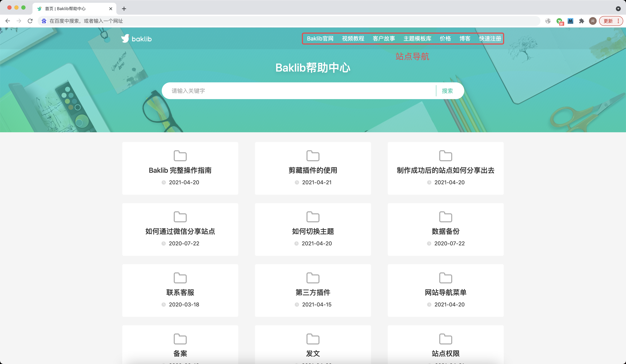Open 发文 title link
Screen dimensions: 626x364
[x=313, y=353]
